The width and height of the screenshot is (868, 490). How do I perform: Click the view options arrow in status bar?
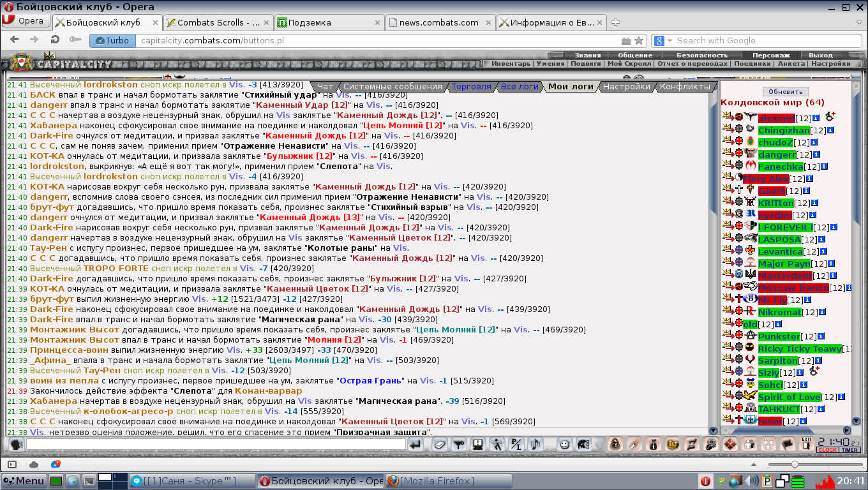(754, 464)
